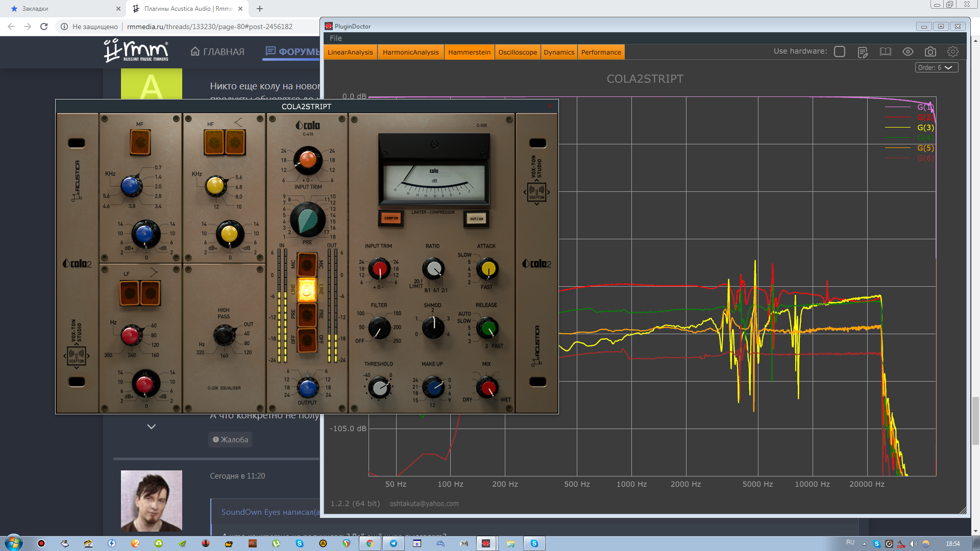
Task: Open the manual book icon in PluginDoctor
Action: pos(886,52)
